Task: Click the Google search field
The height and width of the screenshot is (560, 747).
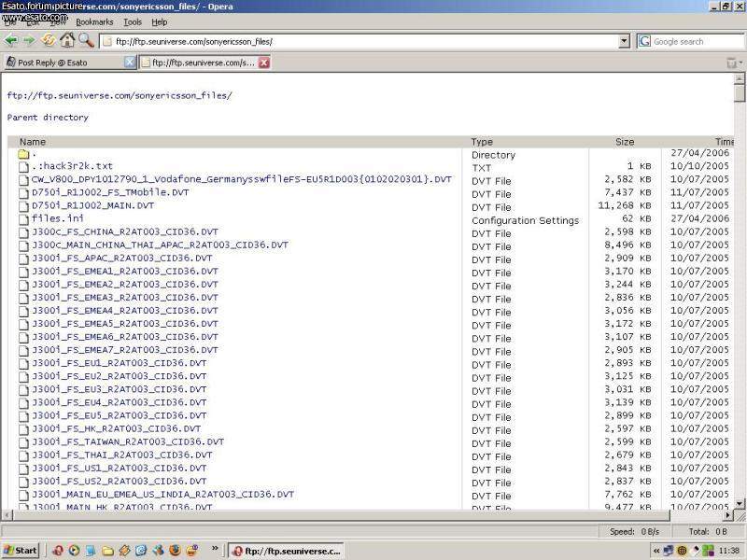Action: point(697,41)
